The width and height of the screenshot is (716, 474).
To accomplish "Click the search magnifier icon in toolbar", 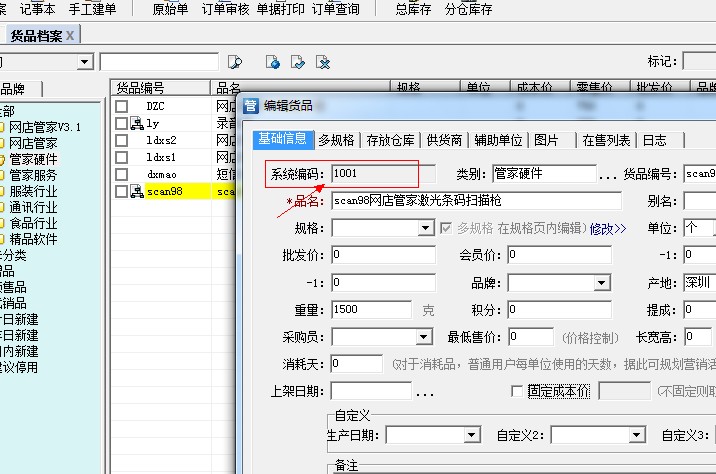I will tap(236, 62).
